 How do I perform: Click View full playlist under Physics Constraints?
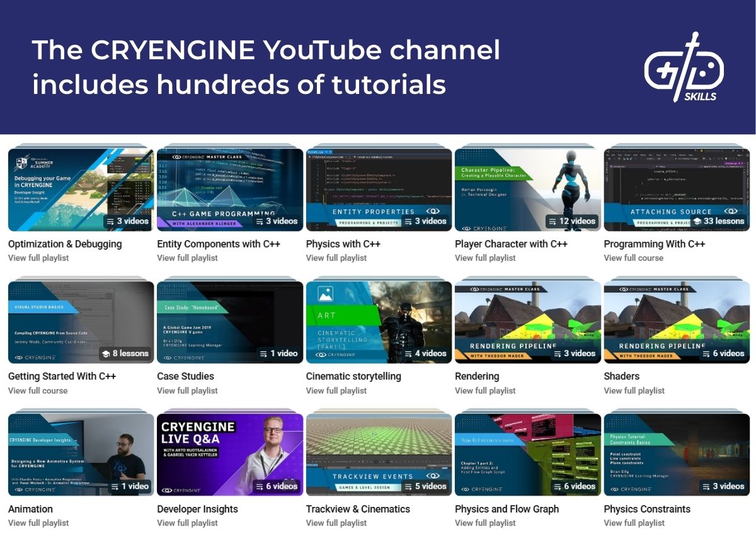634,523
